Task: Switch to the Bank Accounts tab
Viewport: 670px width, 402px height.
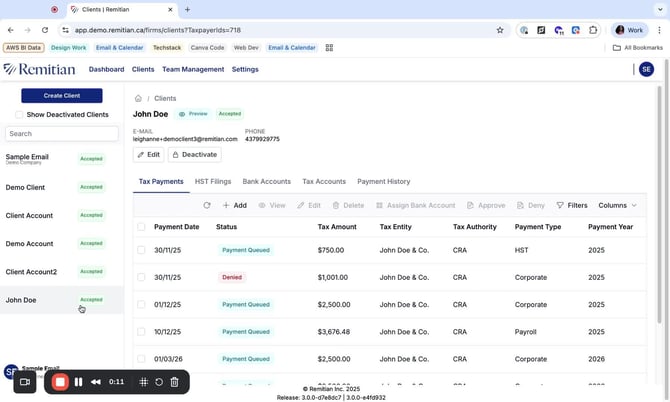Action: 266,182
